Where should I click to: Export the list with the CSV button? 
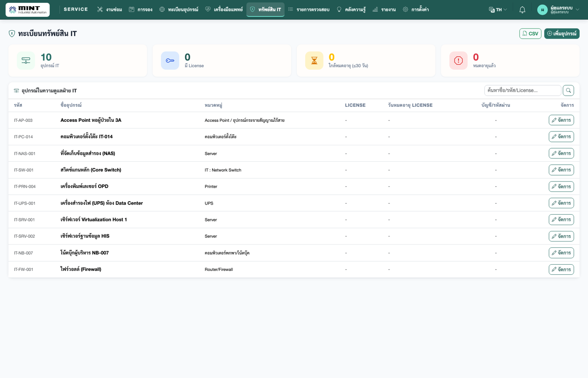pyautogui.click(x=530, y=34)
